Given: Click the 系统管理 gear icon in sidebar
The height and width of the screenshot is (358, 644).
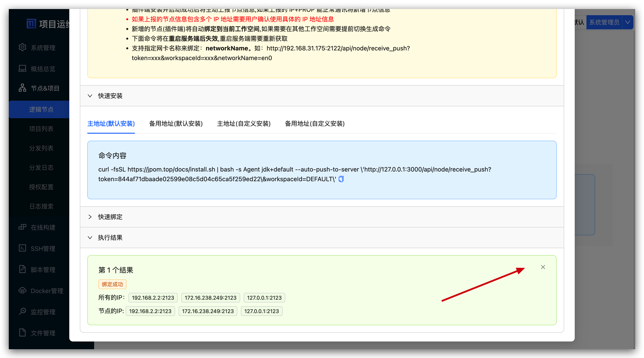Looking at the screenshot, I should coord(22,47).
